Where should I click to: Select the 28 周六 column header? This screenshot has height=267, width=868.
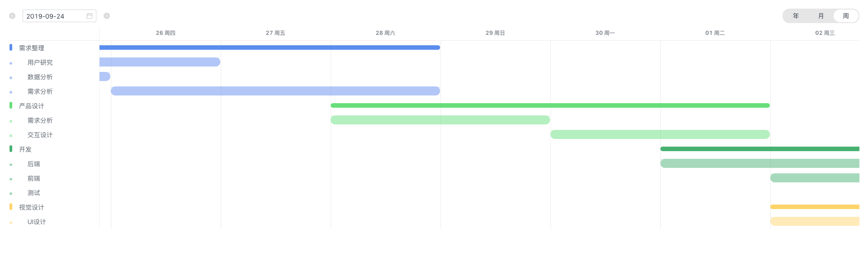pyautogui.click(x=385, y=33)
